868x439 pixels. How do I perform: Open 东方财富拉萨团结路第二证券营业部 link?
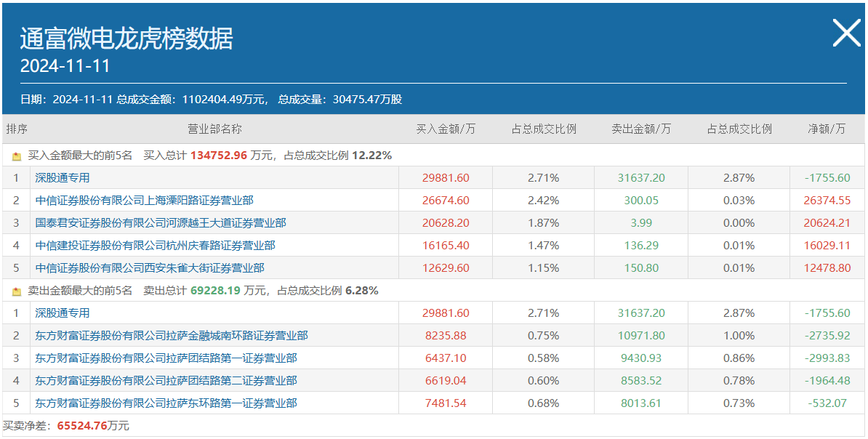point(166,381)
